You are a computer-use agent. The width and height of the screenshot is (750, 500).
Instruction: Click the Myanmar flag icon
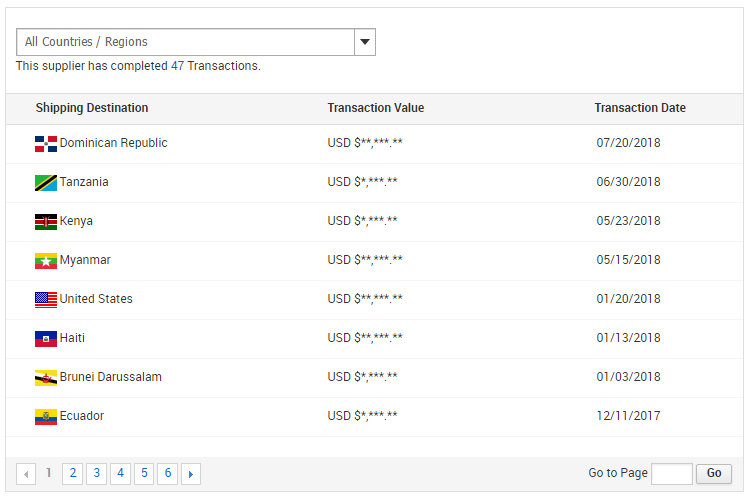46,261
